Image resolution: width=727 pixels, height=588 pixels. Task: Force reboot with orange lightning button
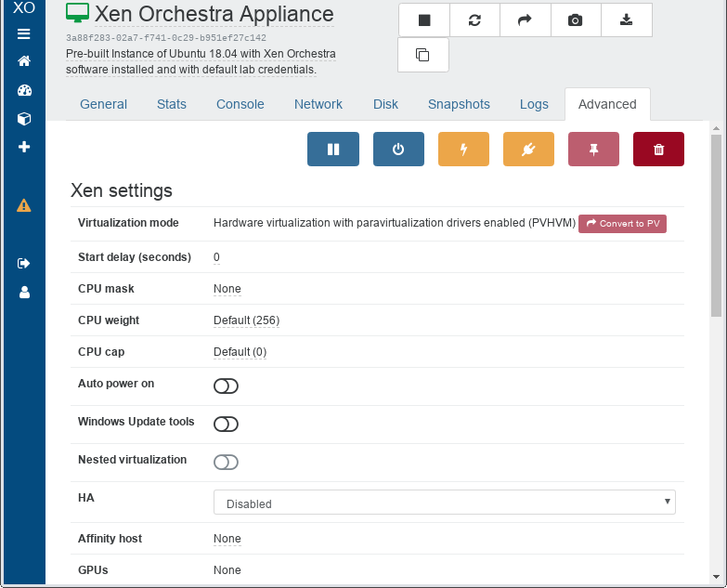pyautogui.click(x=463, y=149)
